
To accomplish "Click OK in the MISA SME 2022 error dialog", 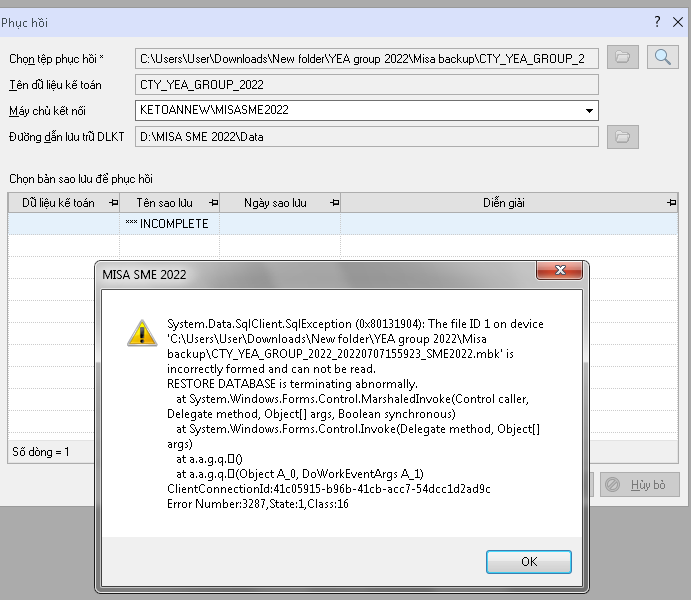I will (x=528, y=562).
